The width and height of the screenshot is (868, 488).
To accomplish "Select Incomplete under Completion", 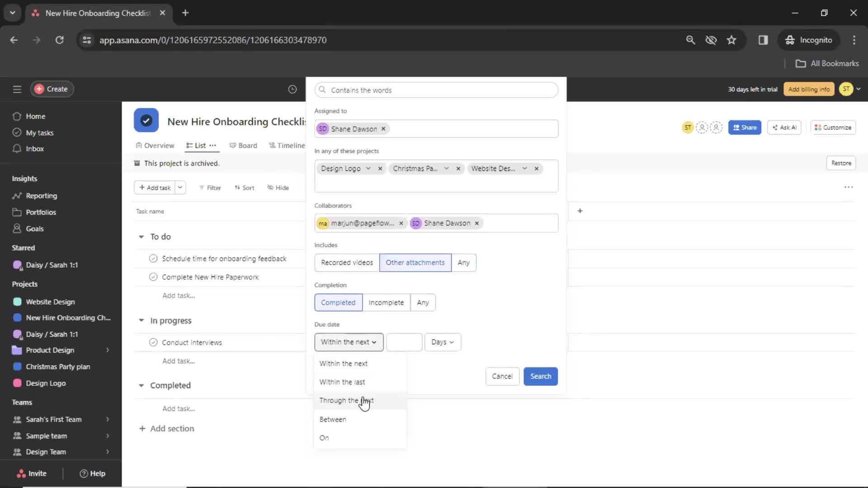I will coord(386,303).
